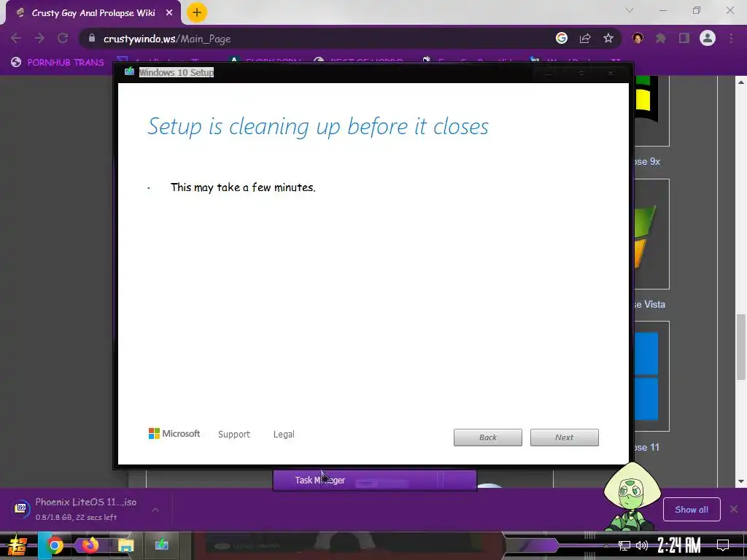The width and height of the screenshot is (747, 560).
Task: Close the current browser tab
Action: click(169, 13)
